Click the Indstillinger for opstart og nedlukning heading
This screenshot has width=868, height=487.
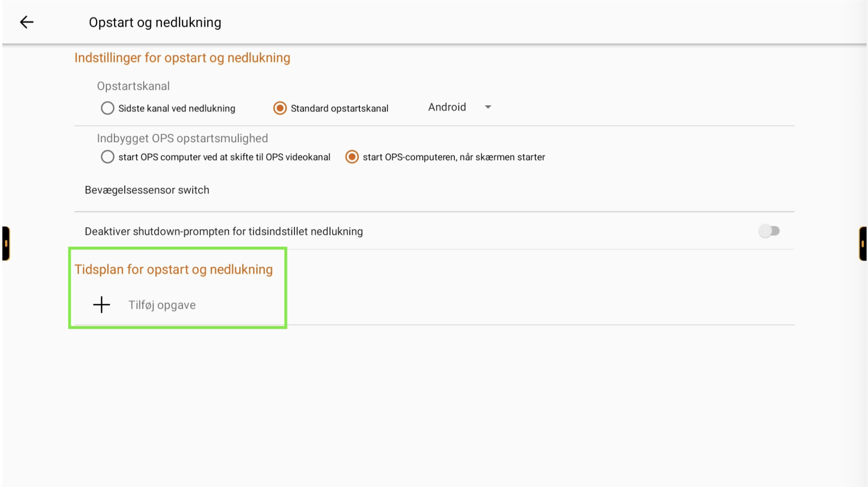point(182,58)
